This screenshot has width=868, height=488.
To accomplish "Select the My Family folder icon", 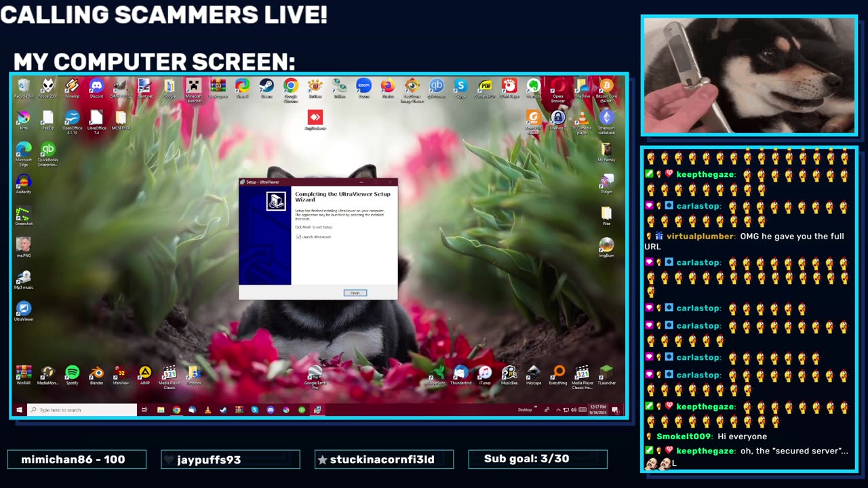I will 606,153.
